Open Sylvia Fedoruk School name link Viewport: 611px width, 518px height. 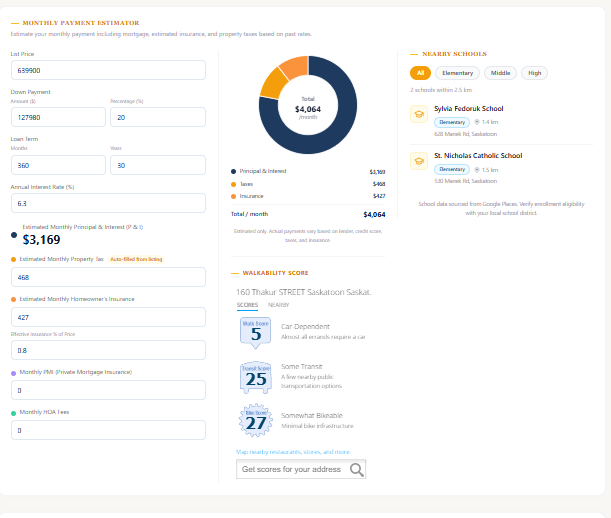tap(469, 109)
